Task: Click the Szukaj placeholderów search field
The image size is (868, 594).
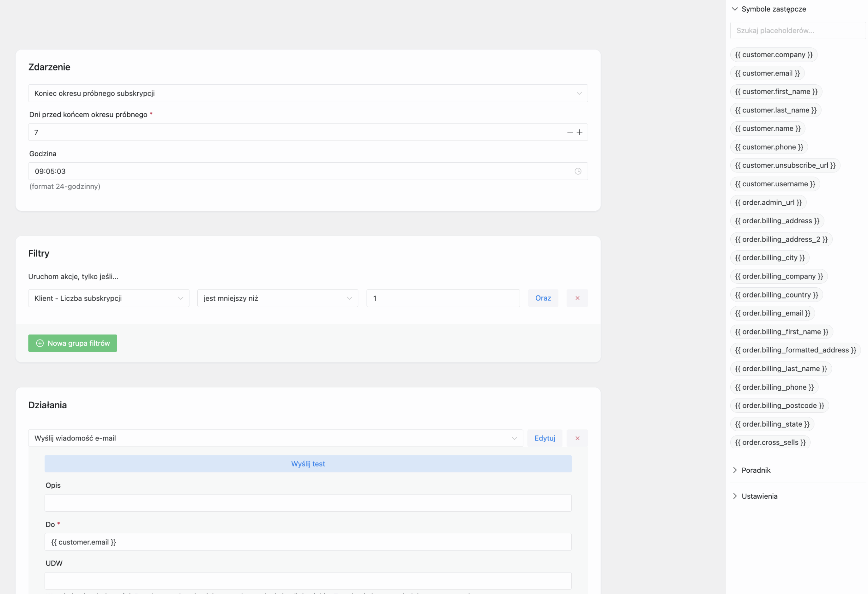Action: (797, 30)
